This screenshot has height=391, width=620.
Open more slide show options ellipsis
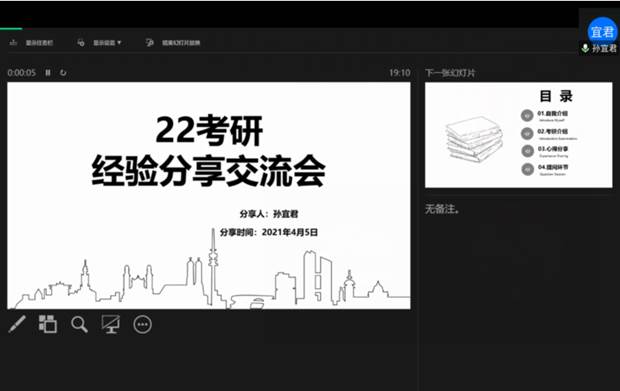142,325
